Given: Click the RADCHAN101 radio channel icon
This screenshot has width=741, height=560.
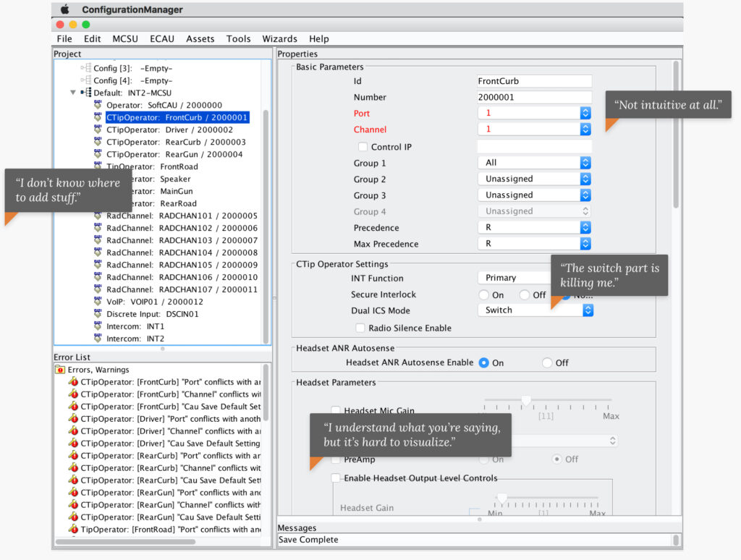Looking at the screenshot, I should click(98, 216).
